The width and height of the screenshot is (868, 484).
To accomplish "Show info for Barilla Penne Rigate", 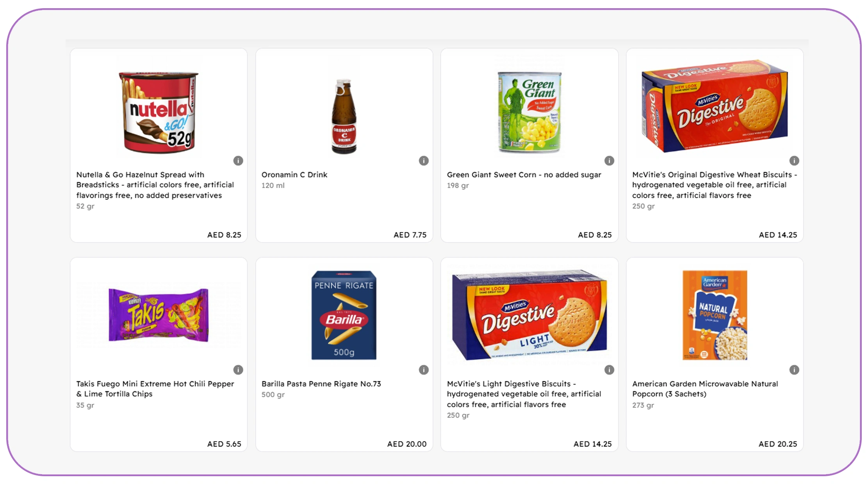I will [x=423, y=370].
